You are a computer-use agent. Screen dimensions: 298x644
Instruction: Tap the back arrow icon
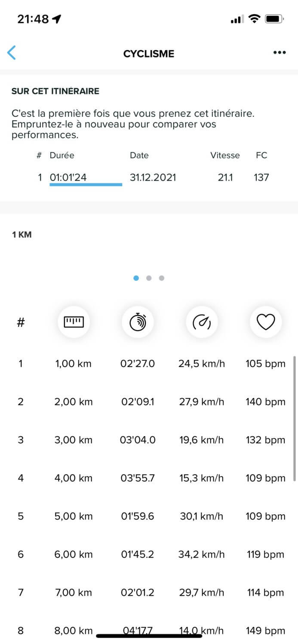12,53
